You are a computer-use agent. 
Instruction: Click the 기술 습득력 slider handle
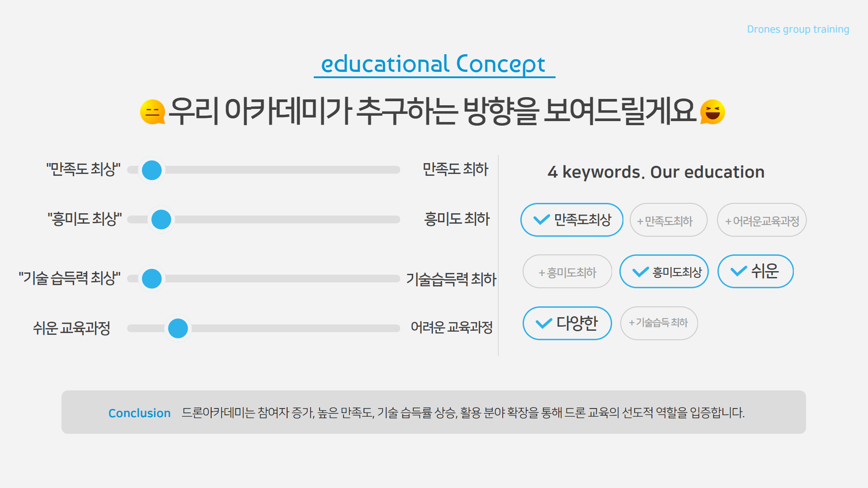pos(152,278)
